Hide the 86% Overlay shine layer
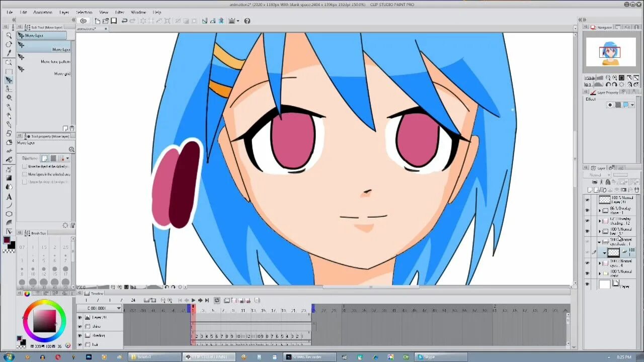This screenshot has width=644, height=362. tap(587, 211)
